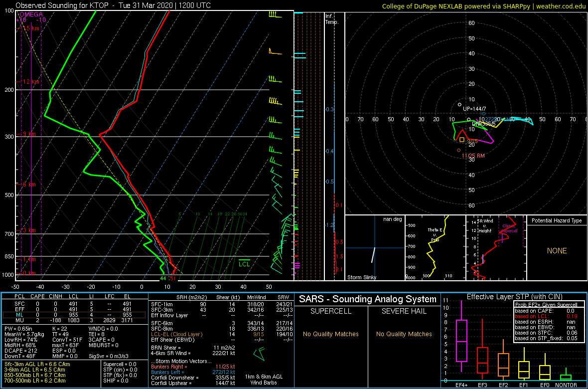Click the 'UP=144/7' hodograph label
This screenshot has width=588, height=389.
coord(474,109)
